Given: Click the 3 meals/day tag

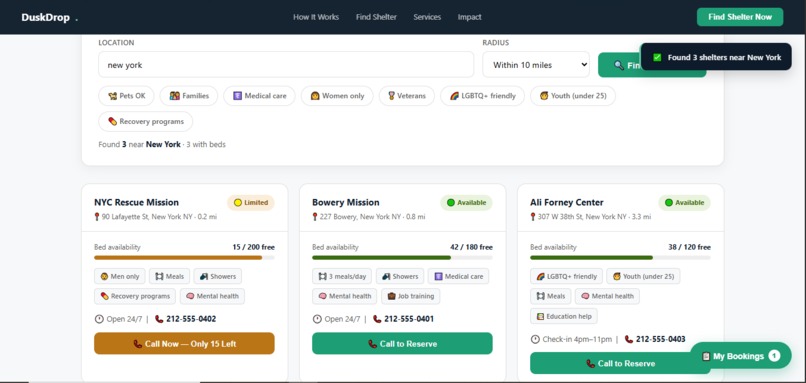Looking at the screenshot, I should 342,276.
